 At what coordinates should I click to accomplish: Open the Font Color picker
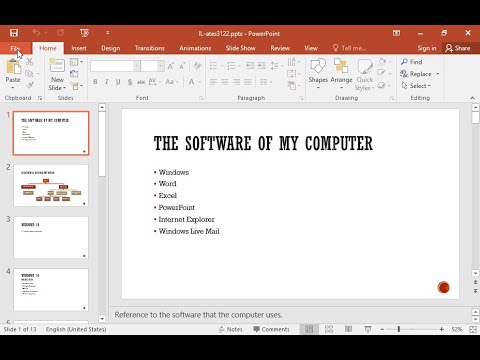194,82
